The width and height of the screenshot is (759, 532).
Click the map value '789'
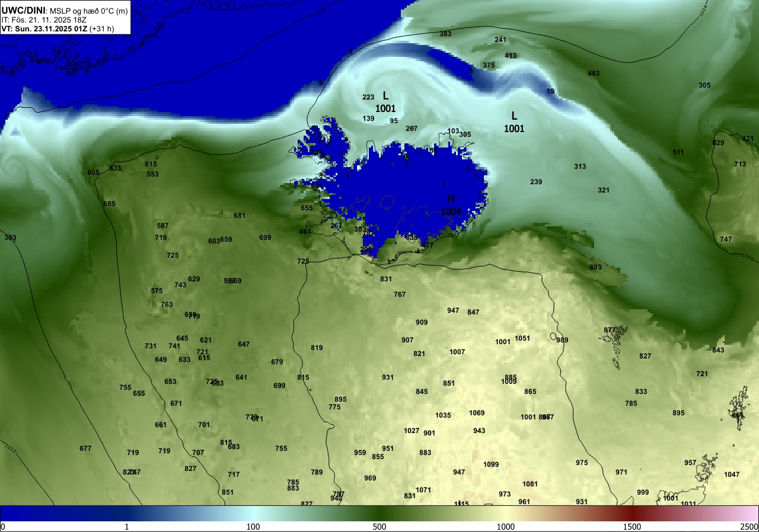(317, 472)
